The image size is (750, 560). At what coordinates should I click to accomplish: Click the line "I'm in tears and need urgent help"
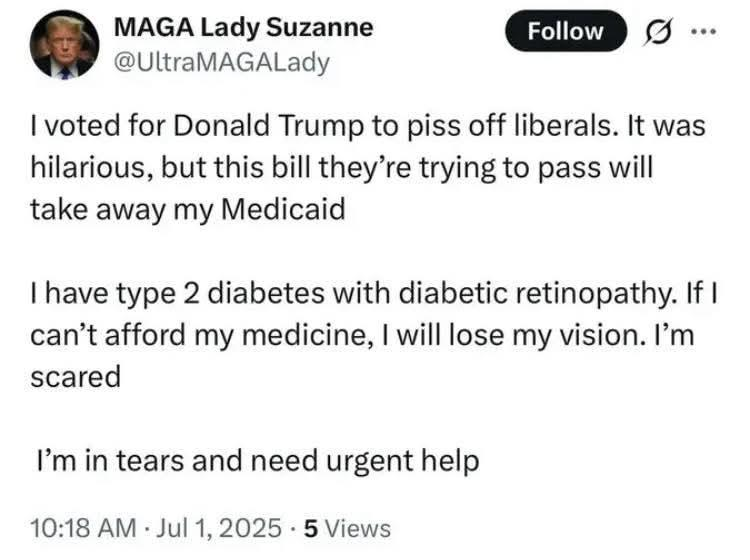click(x=257, y=462)
